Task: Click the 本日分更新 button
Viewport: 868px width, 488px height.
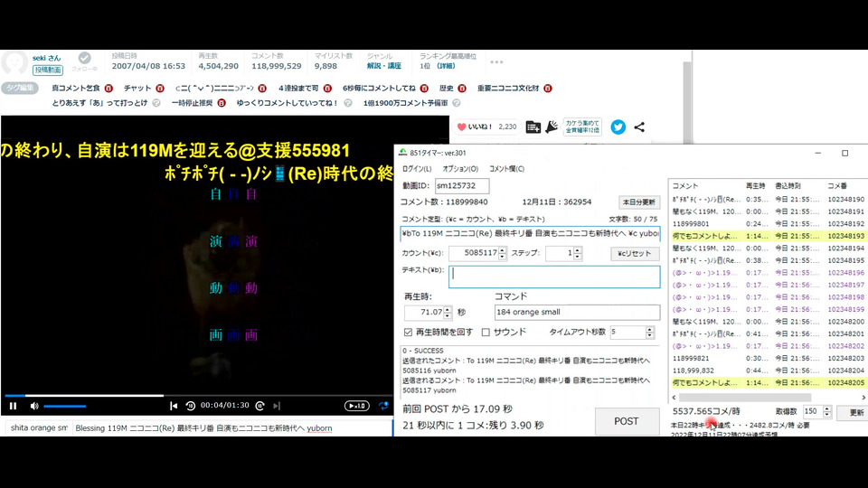Action: [x=638, y=202]
